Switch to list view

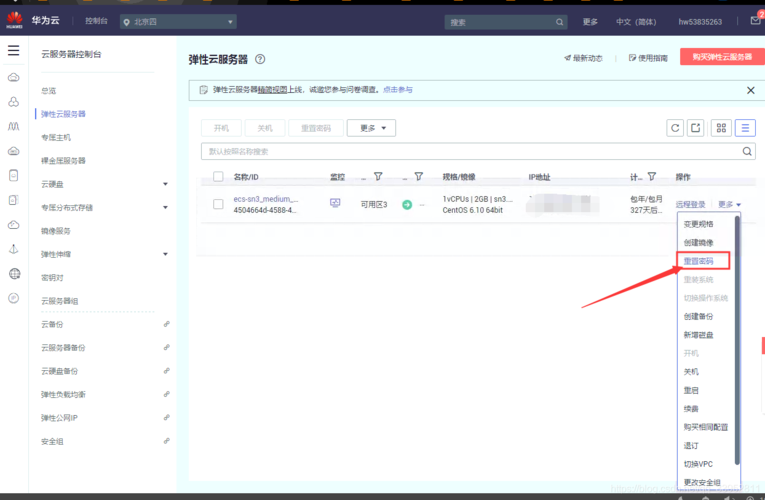[x=745, y=128]
